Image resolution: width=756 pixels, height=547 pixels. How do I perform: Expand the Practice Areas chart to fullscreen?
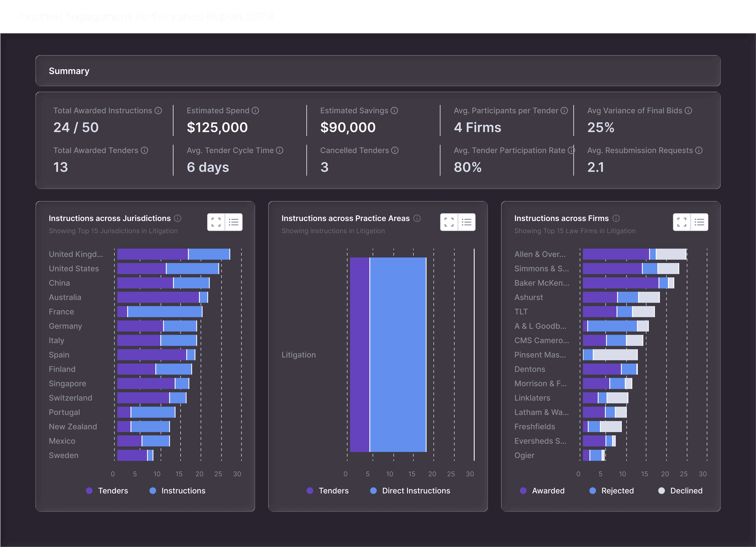(449, 222)
